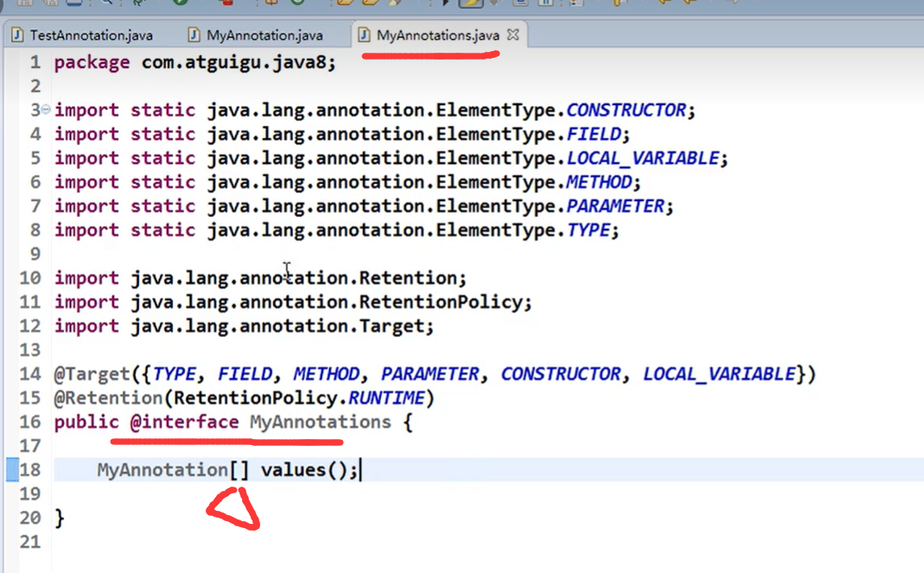Click LOCAL_VARIABLE in the line 5 import
The height and width of the screenshot is (573, 924).
(x=642, y=158)
